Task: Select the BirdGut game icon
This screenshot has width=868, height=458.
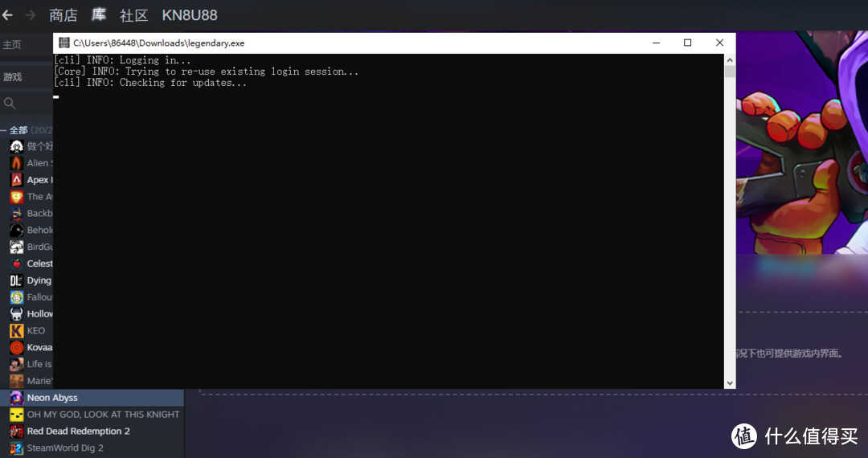Action: [17, 247]
